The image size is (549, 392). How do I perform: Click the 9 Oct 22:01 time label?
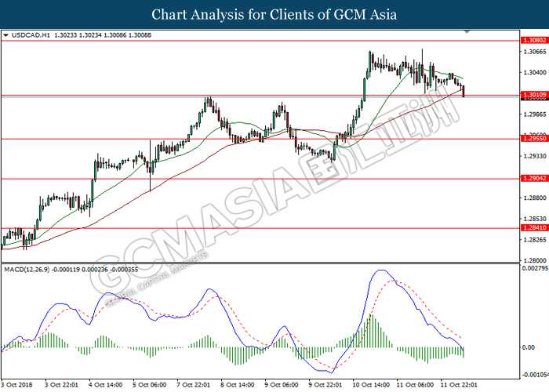[325, 385]
